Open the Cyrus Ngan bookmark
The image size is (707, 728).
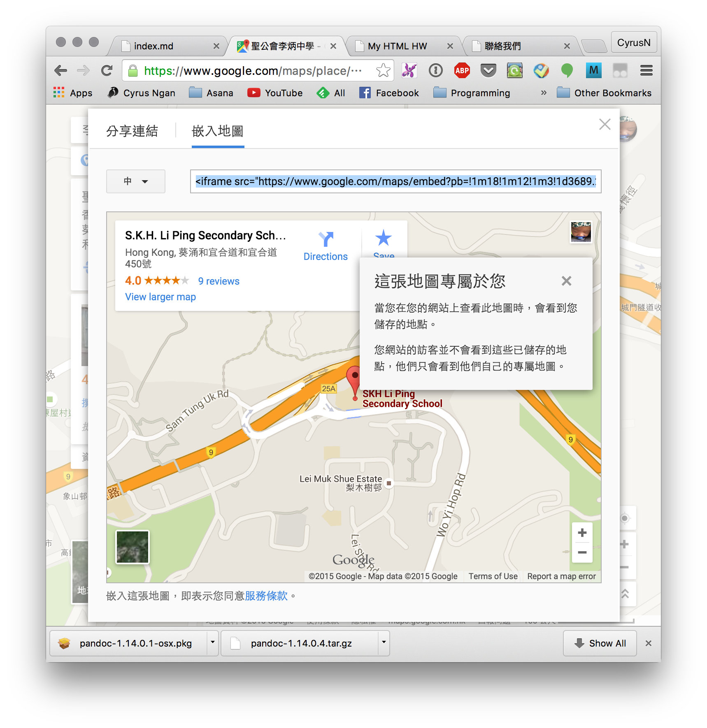(141, 93)
